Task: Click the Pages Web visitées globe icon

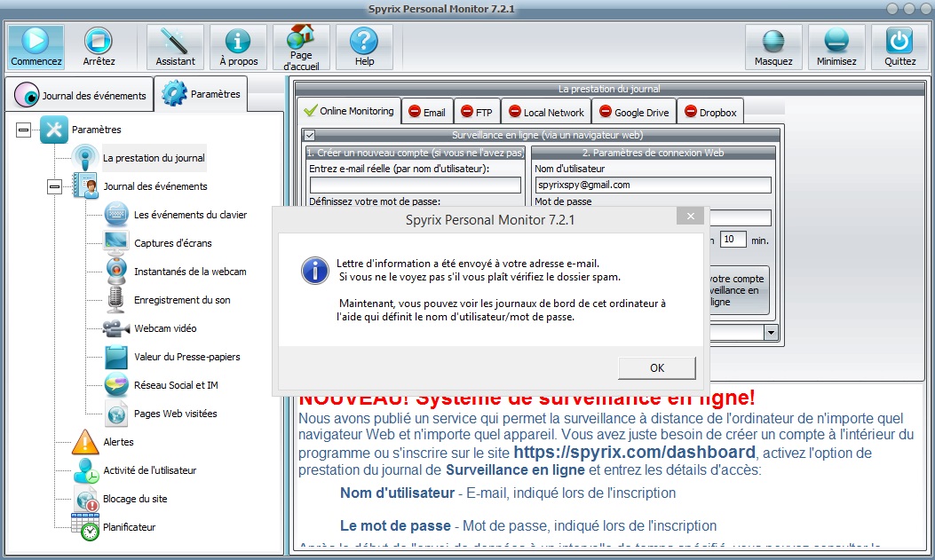Action: (x=116, y=414)
